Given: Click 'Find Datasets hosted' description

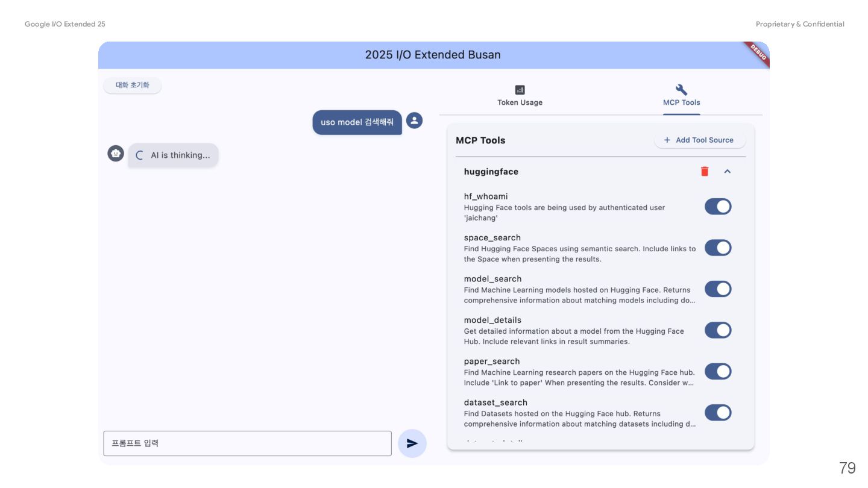Looking at the screenshot, I should coord(580,419).
